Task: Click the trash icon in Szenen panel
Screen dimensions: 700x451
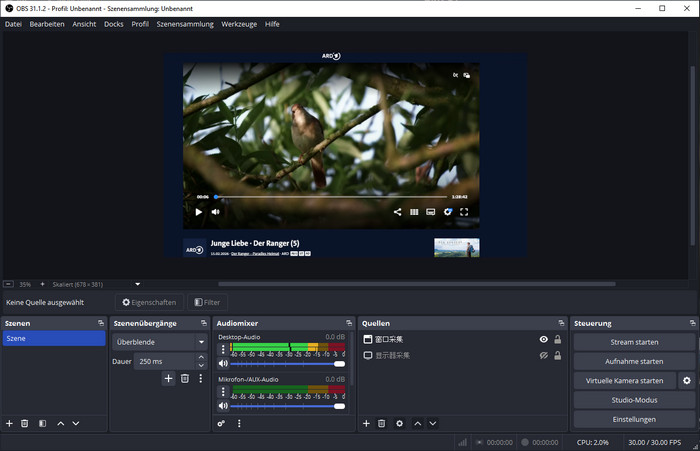Action: coord(25,423)
